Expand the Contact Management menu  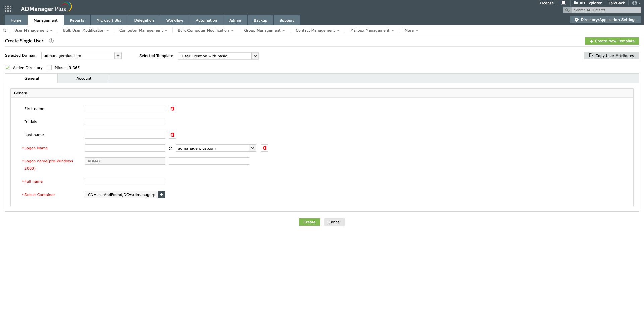pos(317,30)
